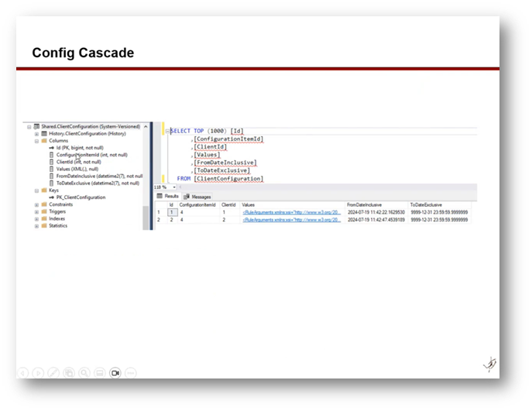Switch to the Results tab
Image resolution: width=532 pixels, height=411 pixels.
(168, 197)
